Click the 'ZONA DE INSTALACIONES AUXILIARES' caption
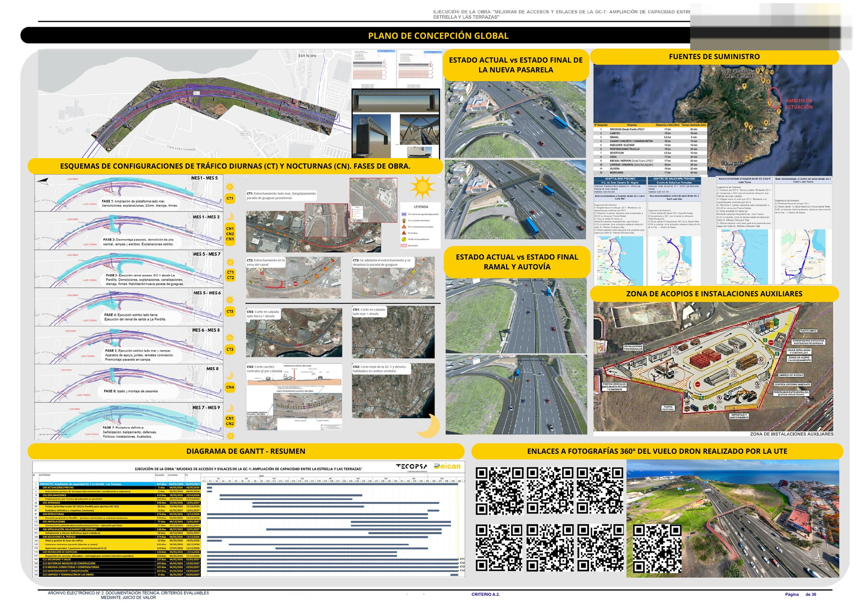 pos(792,434)
